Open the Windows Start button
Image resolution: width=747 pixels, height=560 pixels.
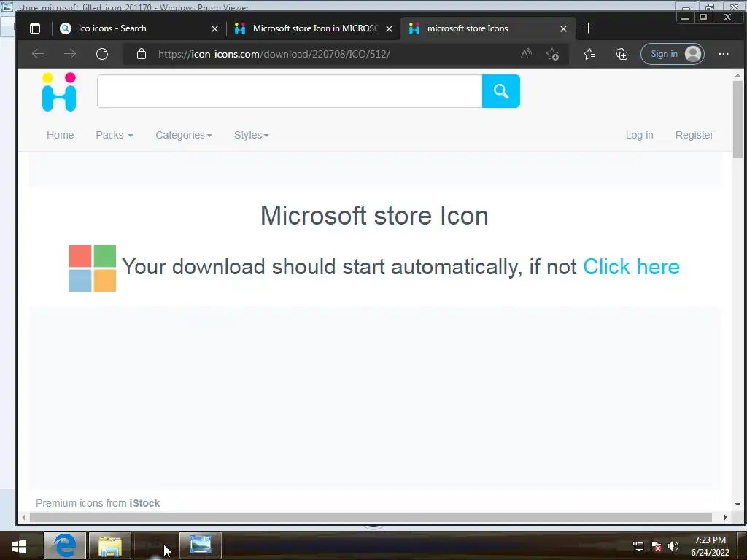(19, 545)
